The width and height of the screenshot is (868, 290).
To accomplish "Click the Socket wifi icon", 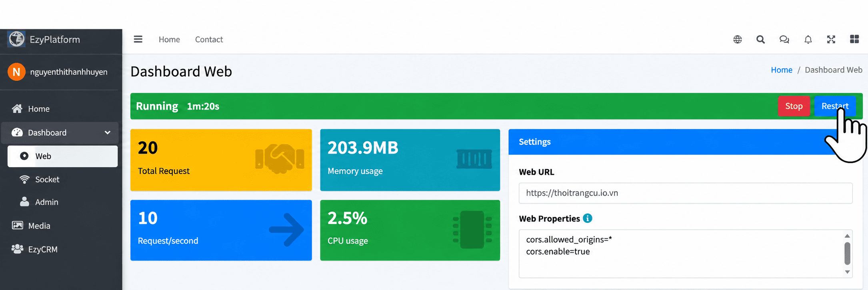I will [24, 179].
